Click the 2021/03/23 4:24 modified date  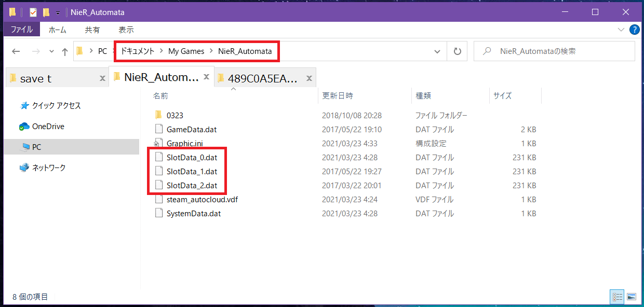point(350,199)
